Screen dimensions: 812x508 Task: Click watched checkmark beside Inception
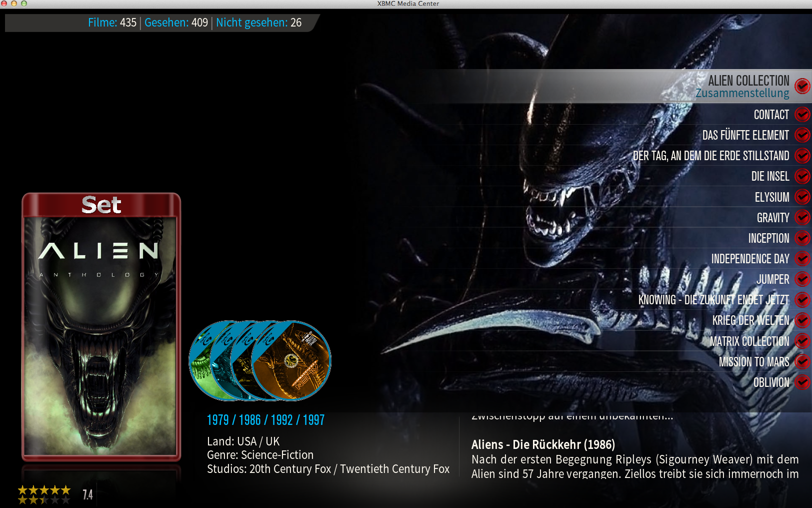coord(802,238)
